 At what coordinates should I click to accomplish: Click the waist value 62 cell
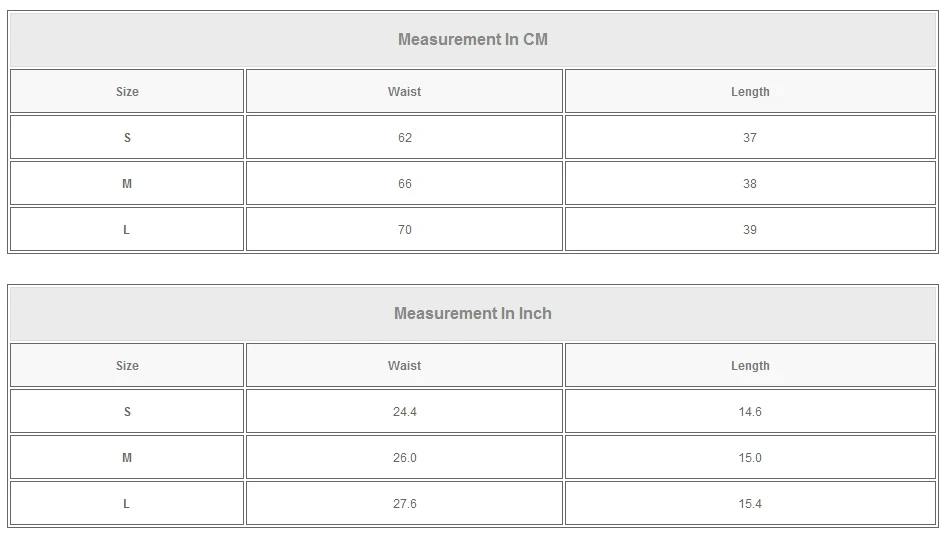(x=404, y=138)
